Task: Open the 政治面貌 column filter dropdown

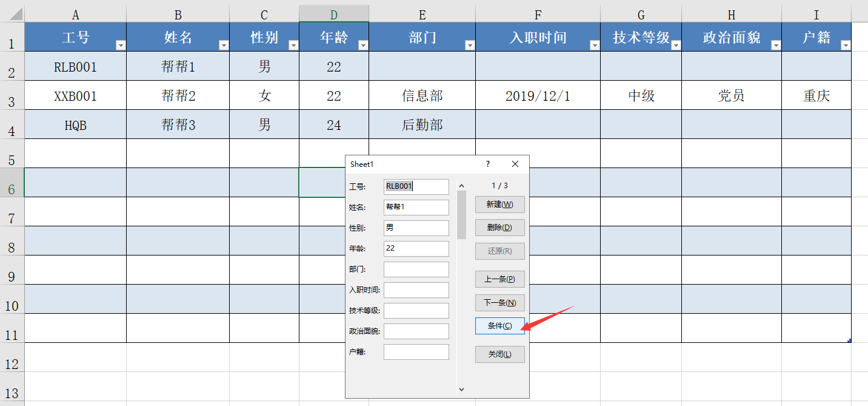Action: tap(775, 45)
